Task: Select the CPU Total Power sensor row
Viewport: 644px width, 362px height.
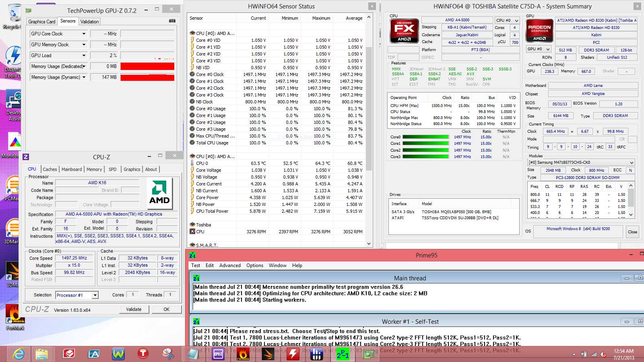Action: point(276,211)
